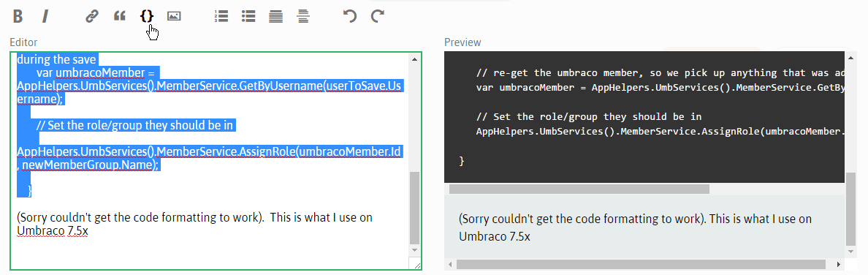Create a bulleted list

pos(248,16)
